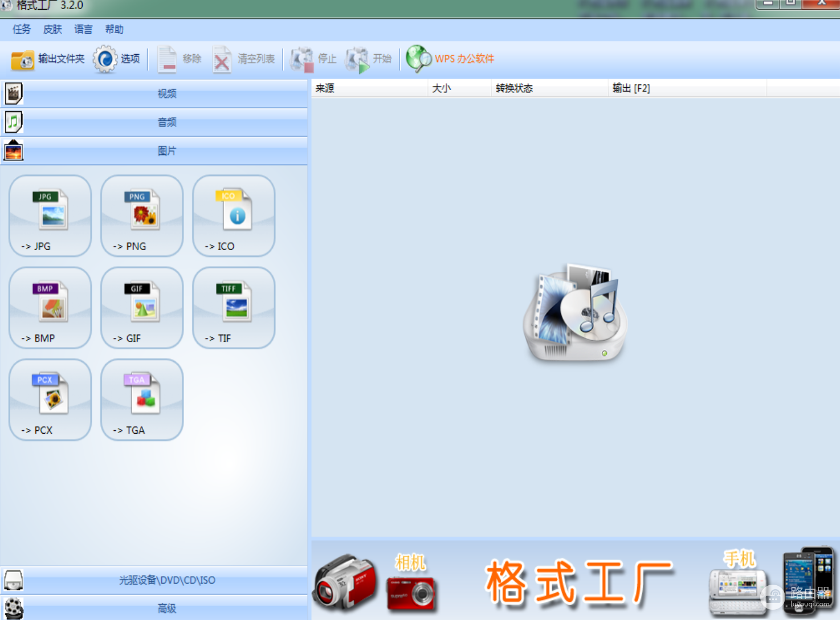Image resolution: width=840 pixels, height=620 pixels.
Task: Choose the -> PNG image converter
Action: [x=142, y=216]
